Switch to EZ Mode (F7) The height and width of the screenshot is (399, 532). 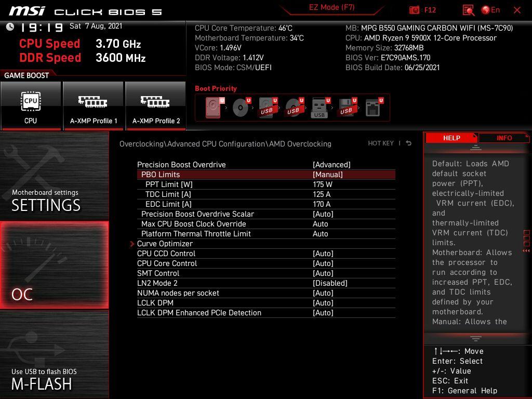coord(331,7)
